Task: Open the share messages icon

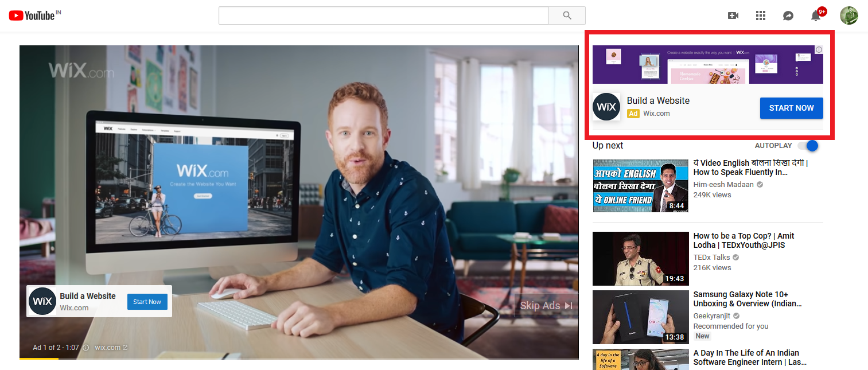Action: [x=788, y=15]
